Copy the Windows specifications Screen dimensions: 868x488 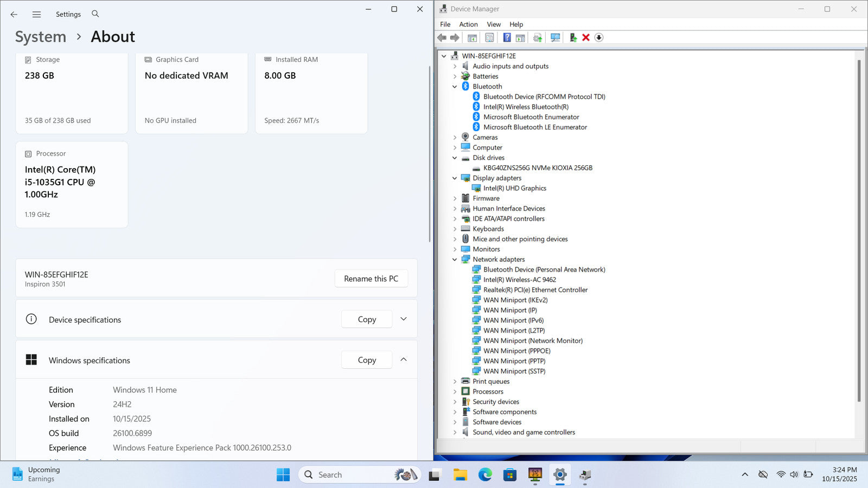(367, 360)
